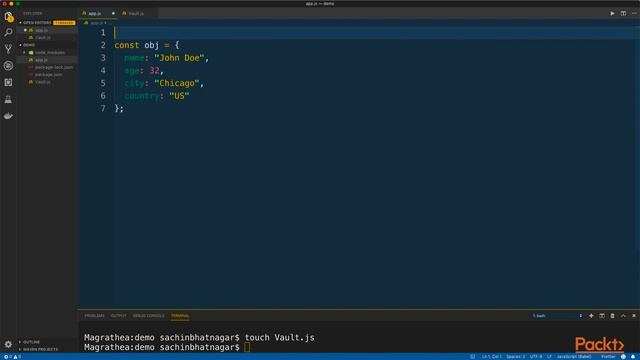The image size is (640, 360).
Task: Open the editor More Actions ellipsis
Action: (634, 13)
